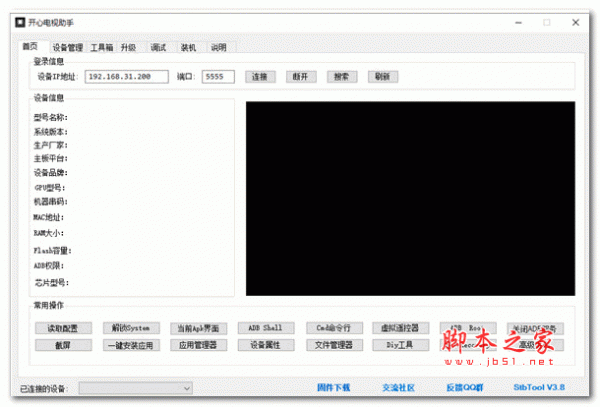Switch to the 装机 tab
Viewport: 600px width, 407px height.
188,47
